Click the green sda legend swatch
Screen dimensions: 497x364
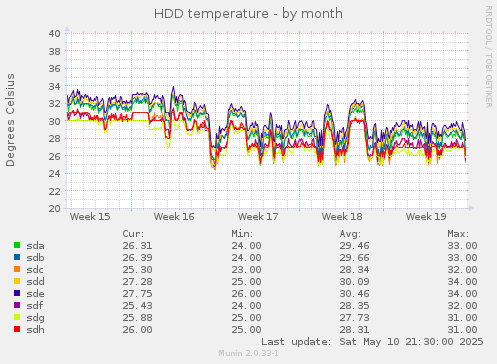17,245
